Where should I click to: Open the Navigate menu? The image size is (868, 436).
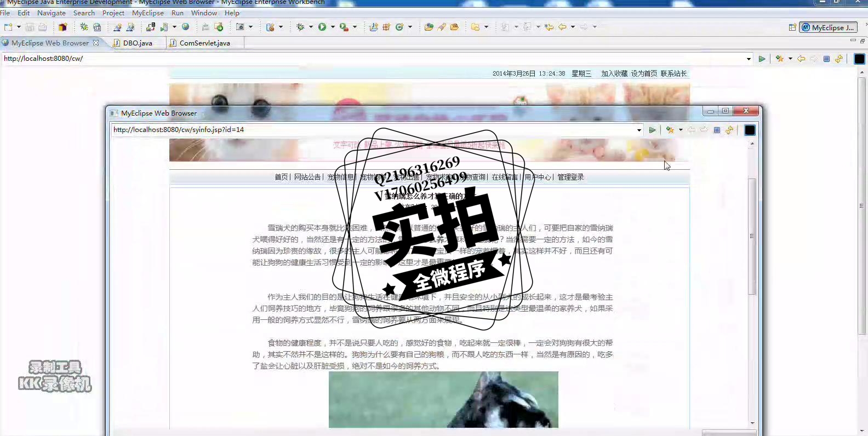pyautogui.click(x=52, y=13)
